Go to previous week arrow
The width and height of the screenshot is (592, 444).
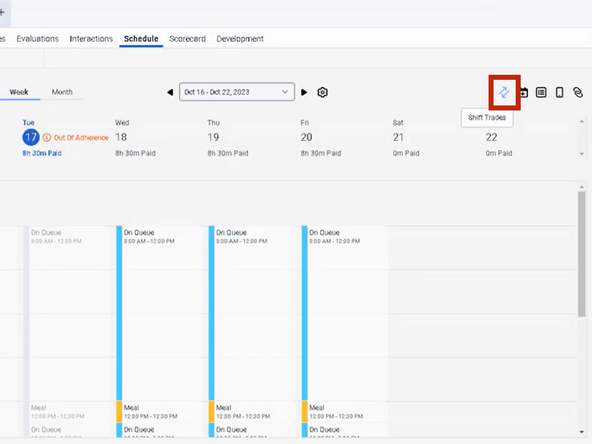(170, 92)
